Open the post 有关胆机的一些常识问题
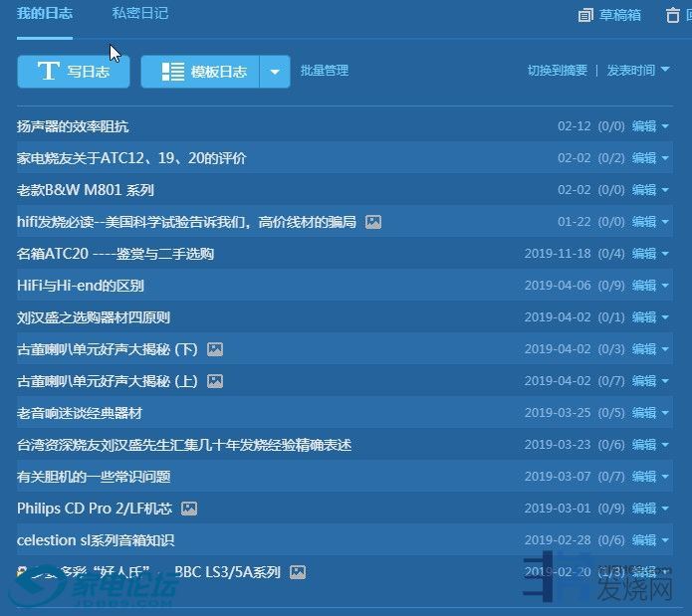This screenshot has height=616, width=692. [x=94, y=477]
